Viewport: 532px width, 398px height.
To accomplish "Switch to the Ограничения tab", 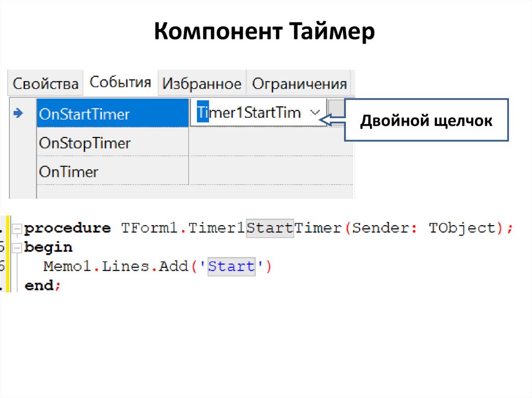I will pos(299,83).
